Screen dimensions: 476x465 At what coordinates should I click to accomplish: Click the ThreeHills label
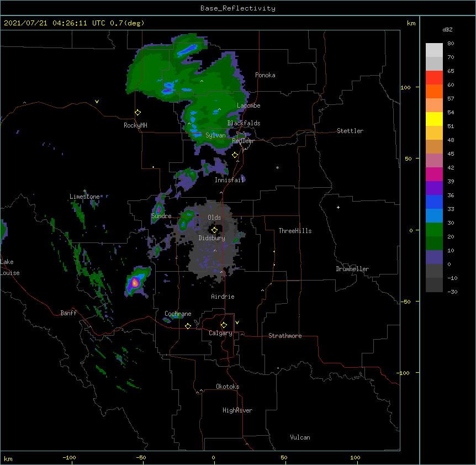pos(295,231)
